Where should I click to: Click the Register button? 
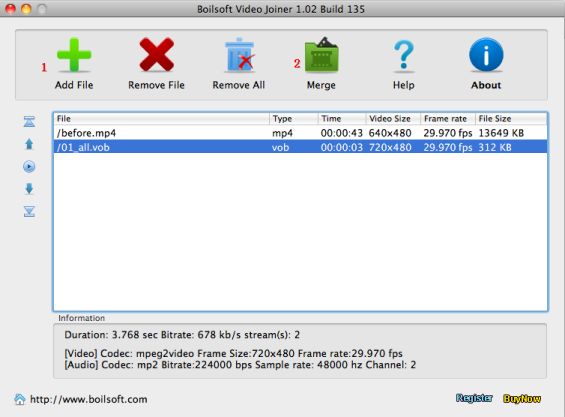click(x=474, y=398)
